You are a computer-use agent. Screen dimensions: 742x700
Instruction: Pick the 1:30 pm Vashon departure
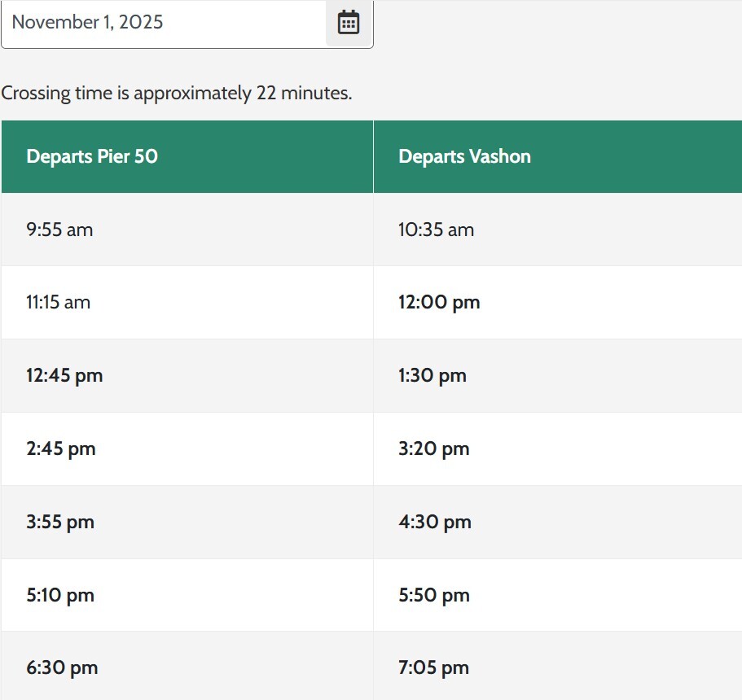432,375
